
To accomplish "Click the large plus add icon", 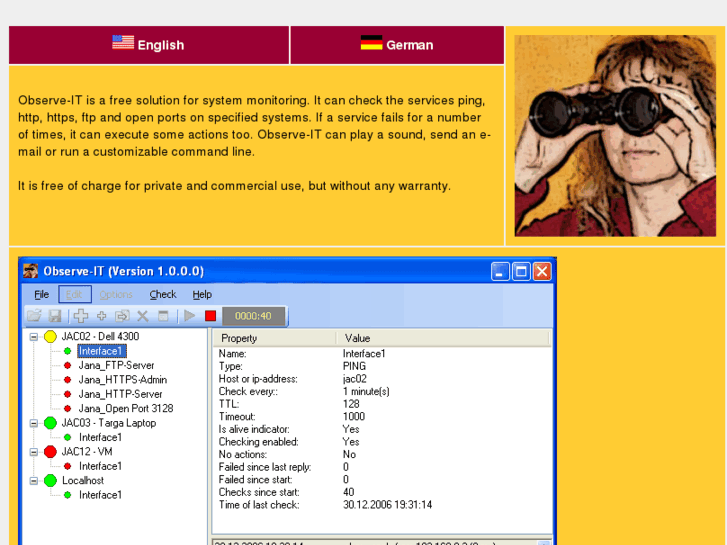I will click(81, 316).
